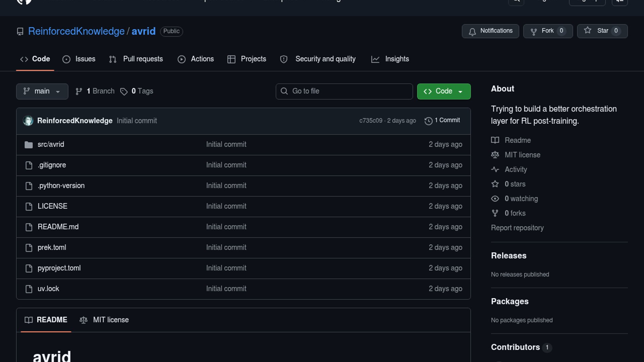This screenshot has height=362, width=644.
Task: Click the MIT license scale icon in About
Action: point(495,155)
